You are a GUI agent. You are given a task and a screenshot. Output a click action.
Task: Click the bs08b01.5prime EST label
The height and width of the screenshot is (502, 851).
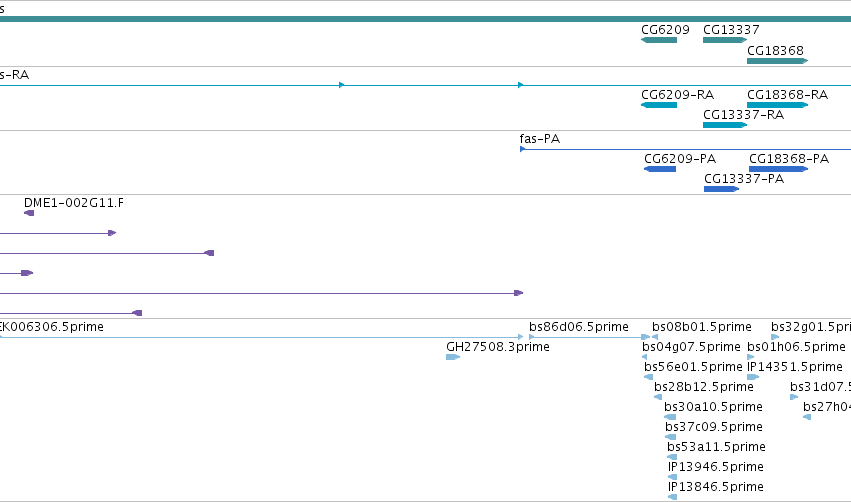click(x=702, y=327)
